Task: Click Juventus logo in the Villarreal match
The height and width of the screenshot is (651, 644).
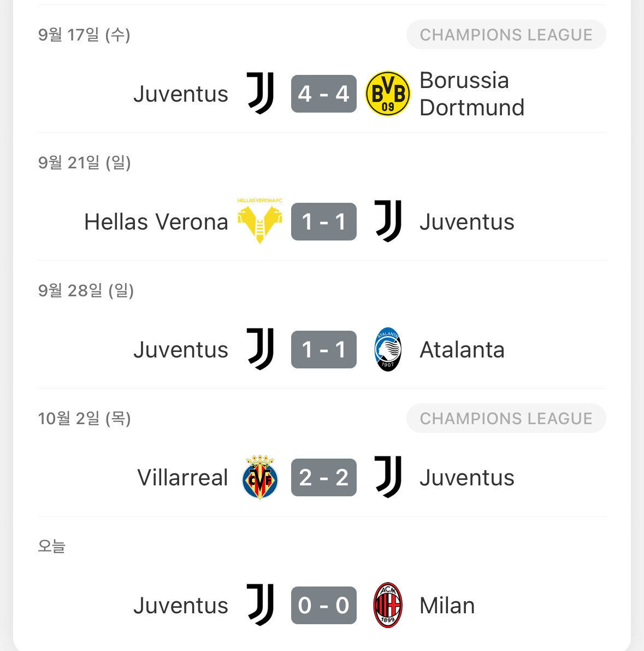Action: [388, 477]
